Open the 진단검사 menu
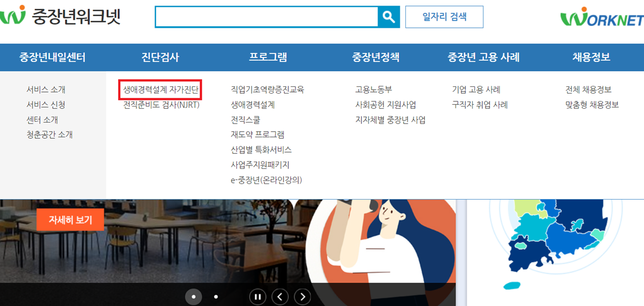This screenshot has height=306, width=644. (x=160, y=57)
